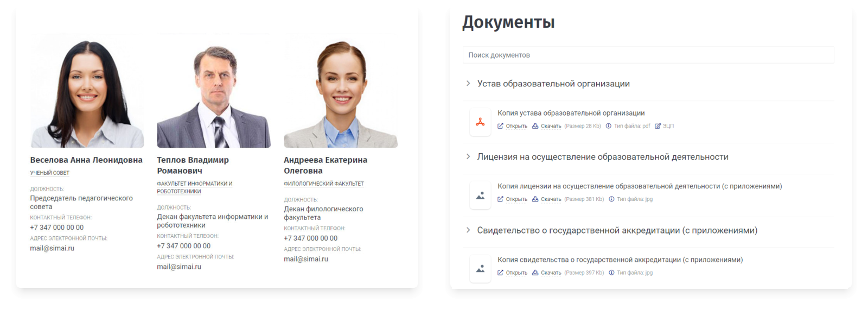
Task: Click Теплов Владимир Романович's photo
Action: (214, 91)
